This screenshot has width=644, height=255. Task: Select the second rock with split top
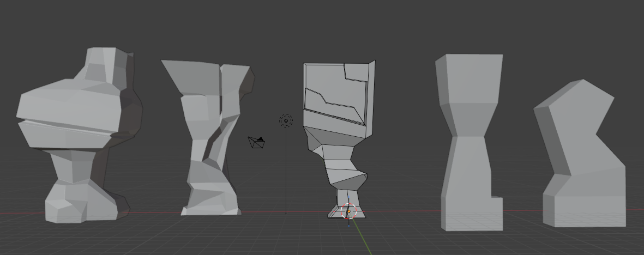(x=210, y=136)
